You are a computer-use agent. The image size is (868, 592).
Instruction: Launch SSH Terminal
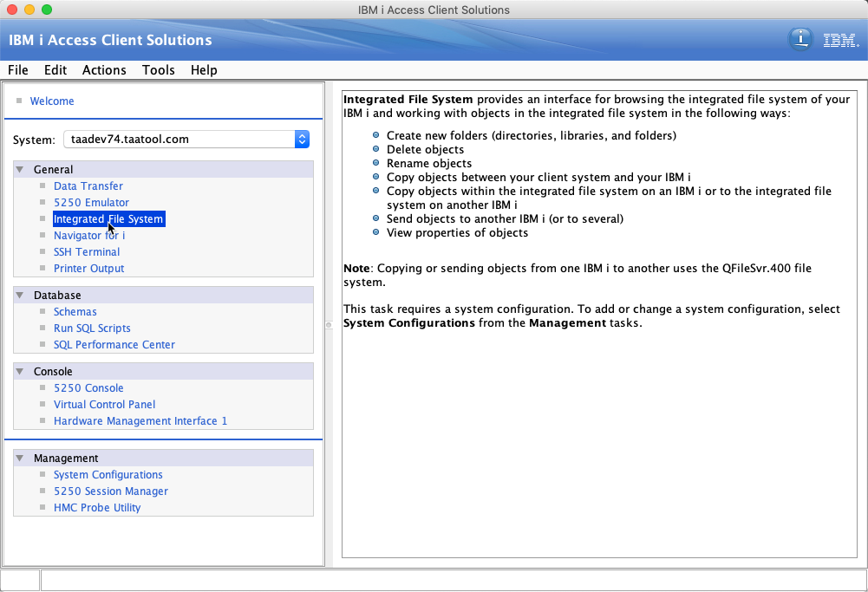pos(87,251)
